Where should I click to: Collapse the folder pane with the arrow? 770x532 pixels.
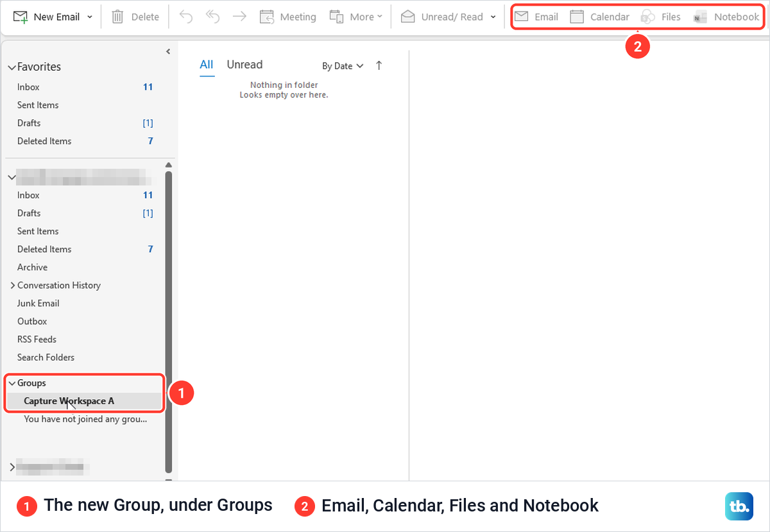167,51
